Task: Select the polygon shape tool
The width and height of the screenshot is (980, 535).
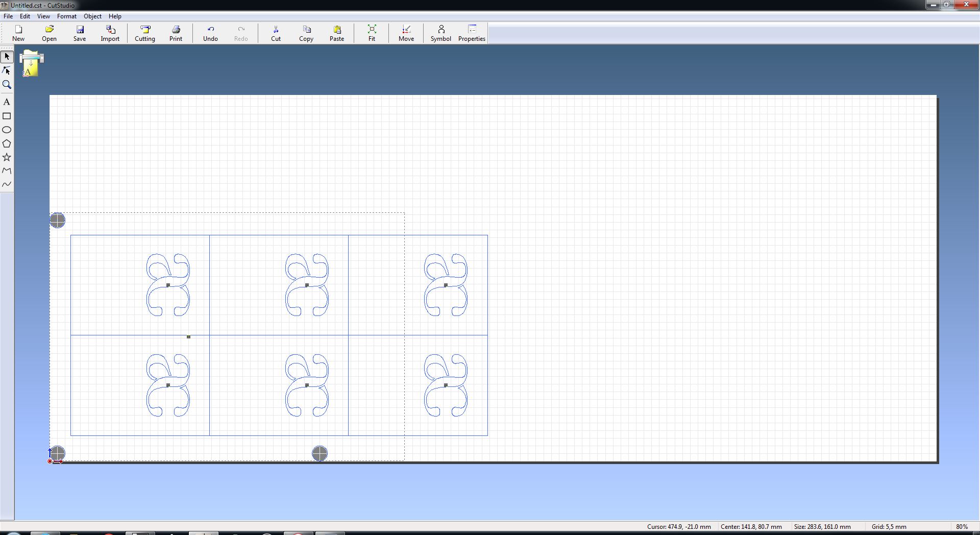Action: point(7,143)
